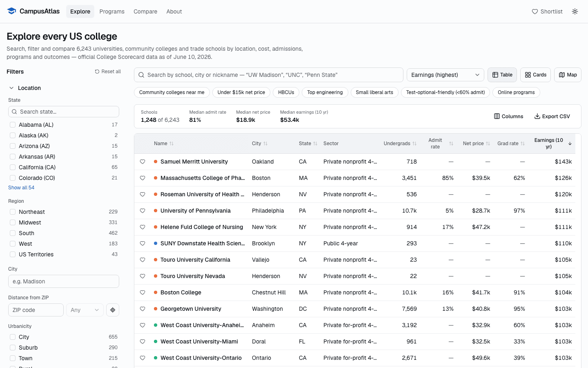Enable the Northeast region checkbox
This screenshot has width=588, height=368.
(x=13, y=212)
